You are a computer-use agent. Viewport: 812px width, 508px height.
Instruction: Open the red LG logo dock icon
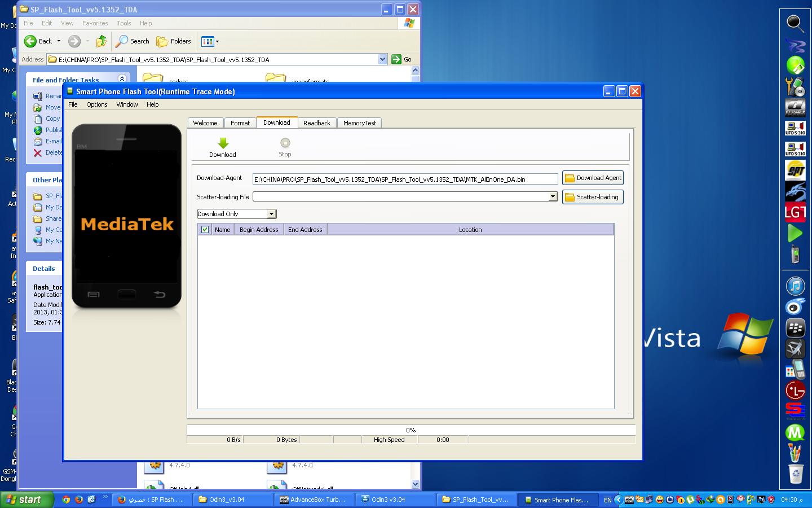[795, 390]
